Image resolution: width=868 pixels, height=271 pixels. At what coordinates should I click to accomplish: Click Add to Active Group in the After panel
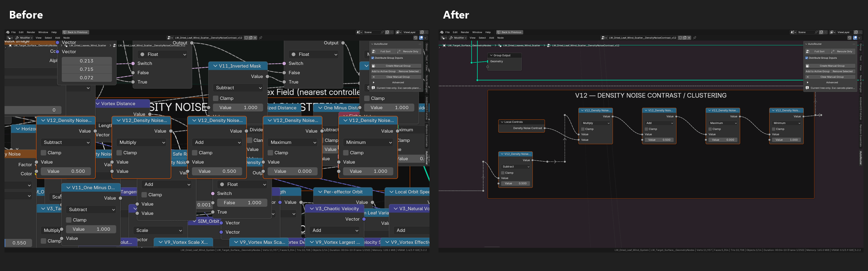click(817, 71)
